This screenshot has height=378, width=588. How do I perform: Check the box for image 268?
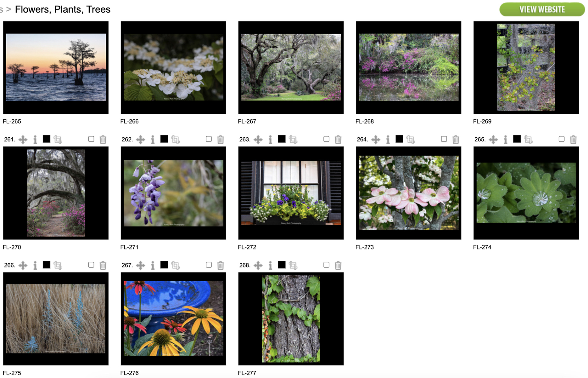(x=326, y=265)
